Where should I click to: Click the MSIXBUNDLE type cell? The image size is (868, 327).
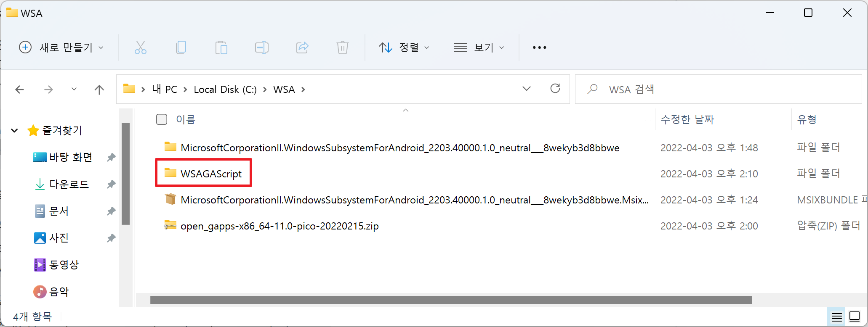pos(832,200)
